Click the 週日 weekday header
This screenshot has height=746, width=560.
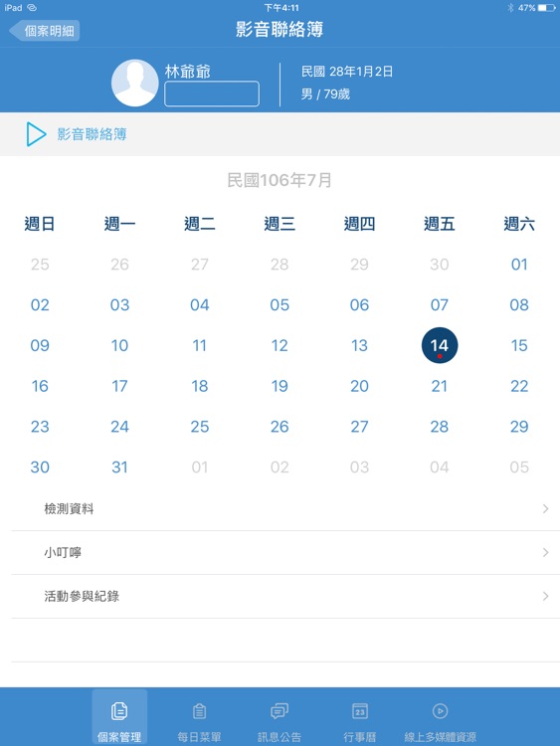(x=40, y=224)
